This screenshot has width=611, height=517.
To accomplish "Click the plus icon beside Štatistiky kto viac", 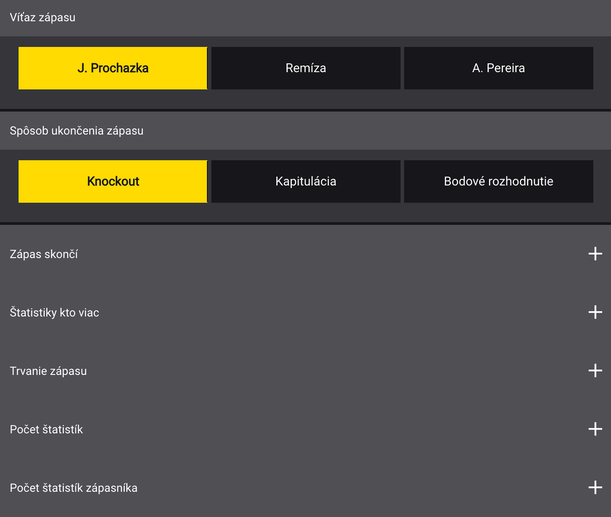I will (x=595, y=312).
